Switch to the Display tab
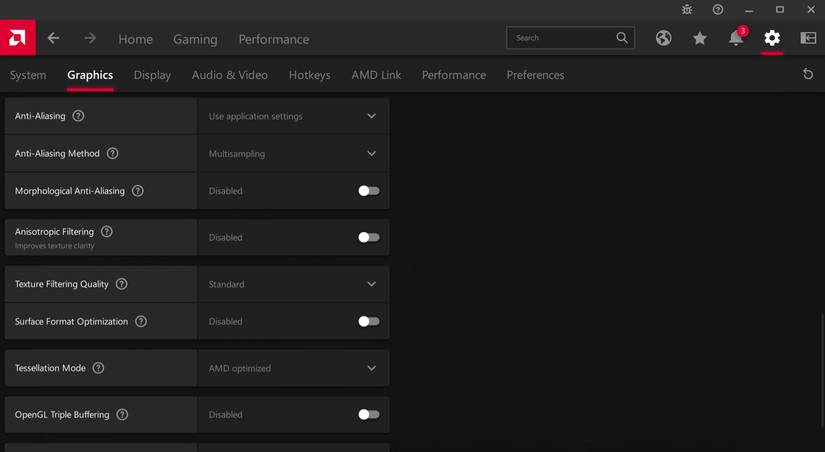 point(152,75)
